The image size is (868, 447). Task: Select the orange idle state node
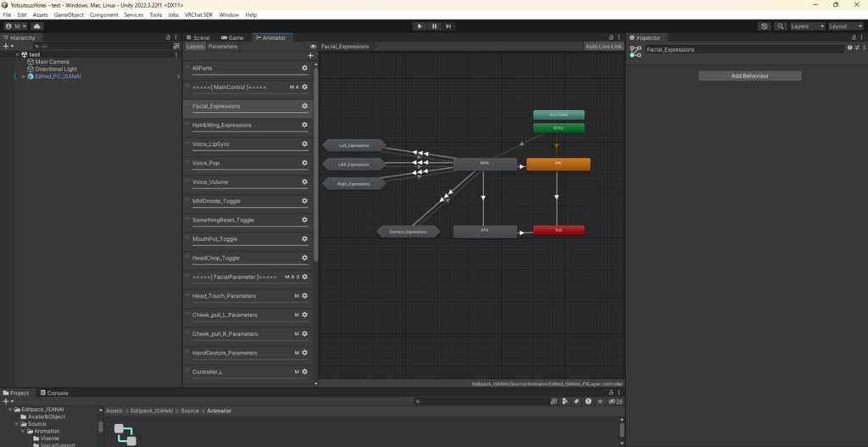558,164
